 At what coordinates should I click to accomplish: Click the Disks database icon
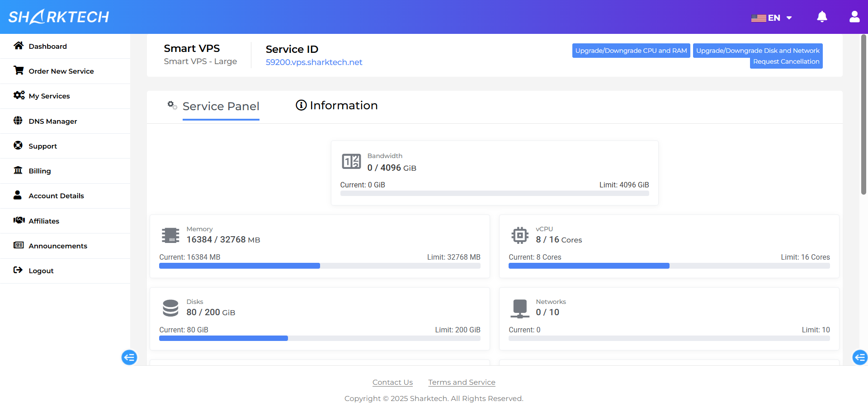170,308
